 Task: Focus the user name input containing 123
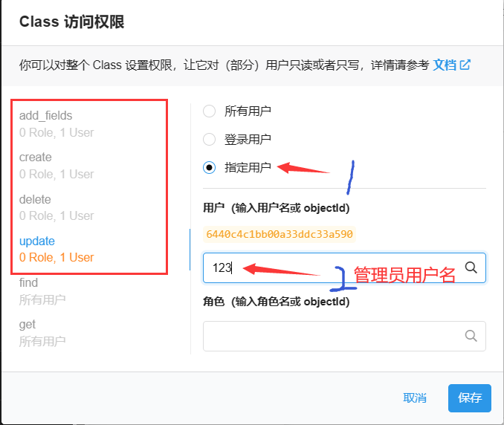[344, 267]
